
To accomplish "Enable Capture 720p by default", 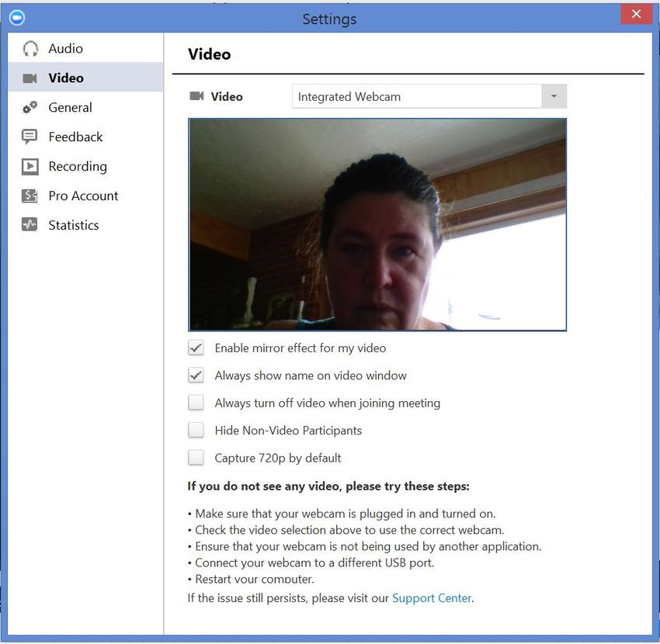I will (x=196, y=458).
